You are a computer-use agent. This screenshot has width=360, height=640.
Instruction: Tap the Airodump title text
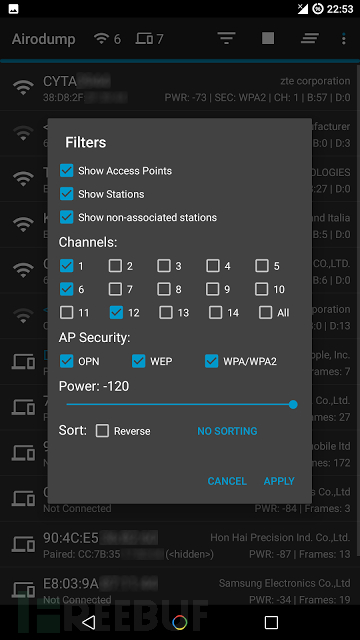point(44,39)
